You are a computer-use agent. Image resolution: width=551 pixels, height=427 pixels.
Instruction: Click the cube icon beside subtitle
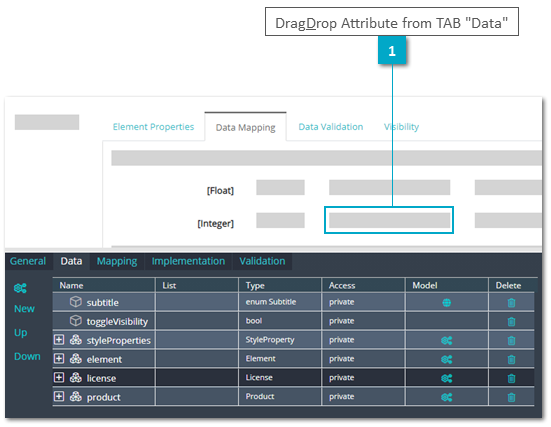76,302
